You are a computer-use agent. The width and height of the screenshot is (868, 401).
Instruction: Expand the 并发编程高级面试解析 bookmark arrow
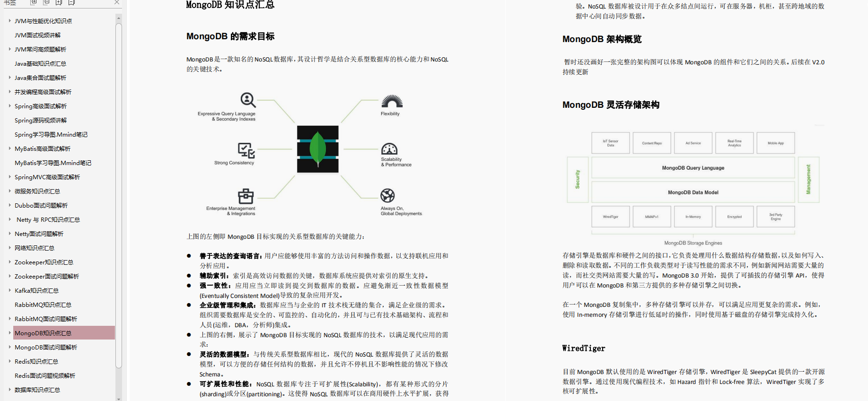9,92
